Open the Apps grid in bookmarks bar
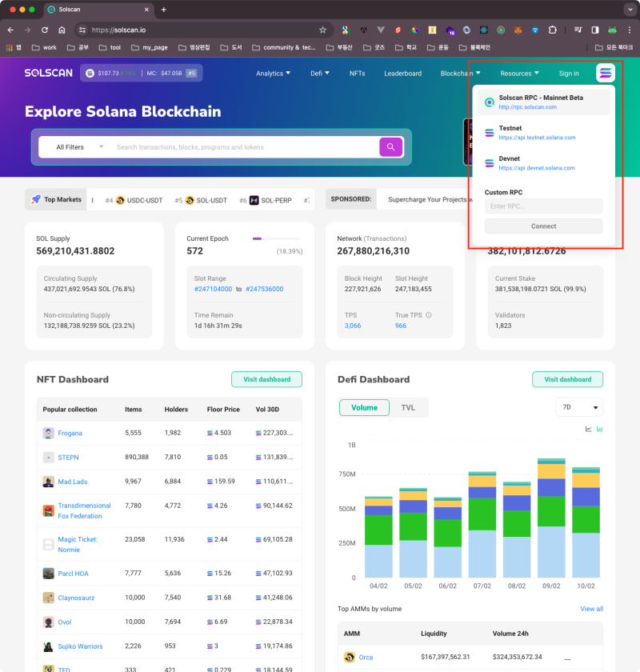640x672 pixels. coord(9,47)
